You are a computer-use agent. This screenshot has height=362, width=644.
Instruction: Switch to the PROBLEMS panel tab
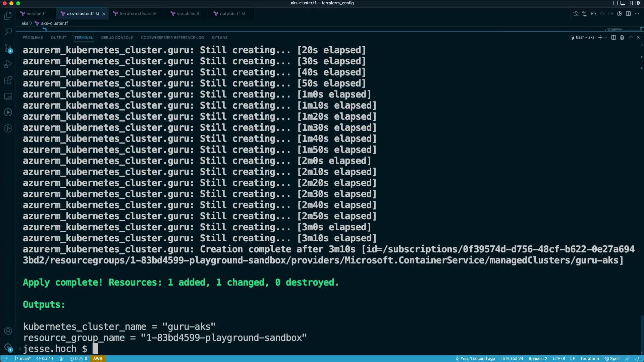pyautogui.click(x=33, y=38)
